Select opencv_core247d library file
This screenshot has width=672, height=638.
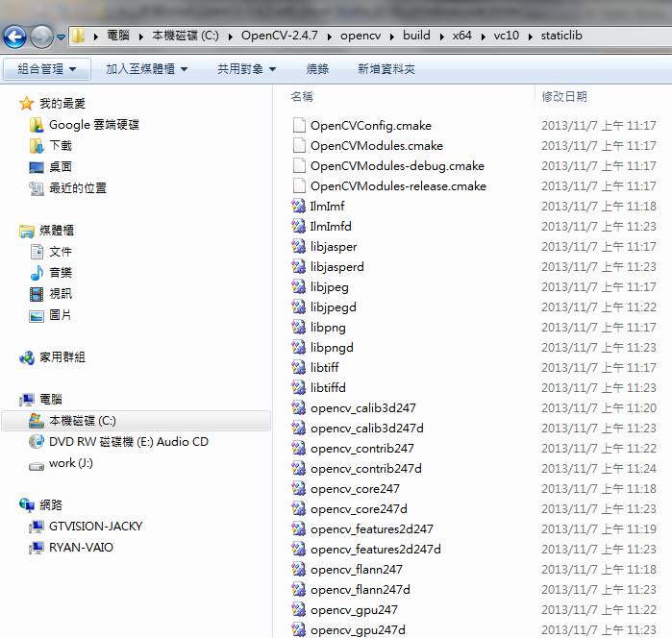tap(359, 509)
